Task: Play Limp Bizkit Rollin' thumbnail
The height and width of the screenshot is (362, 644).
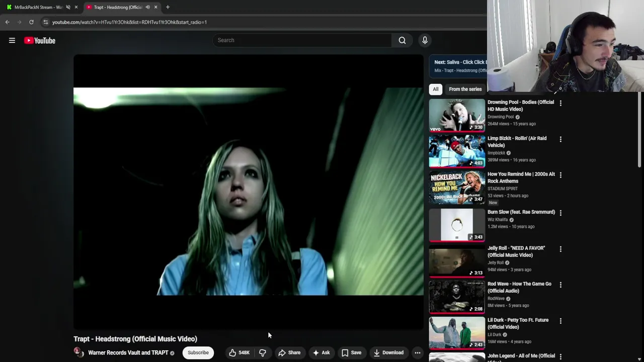Action: pyautogui.click(x=457, y=151)
